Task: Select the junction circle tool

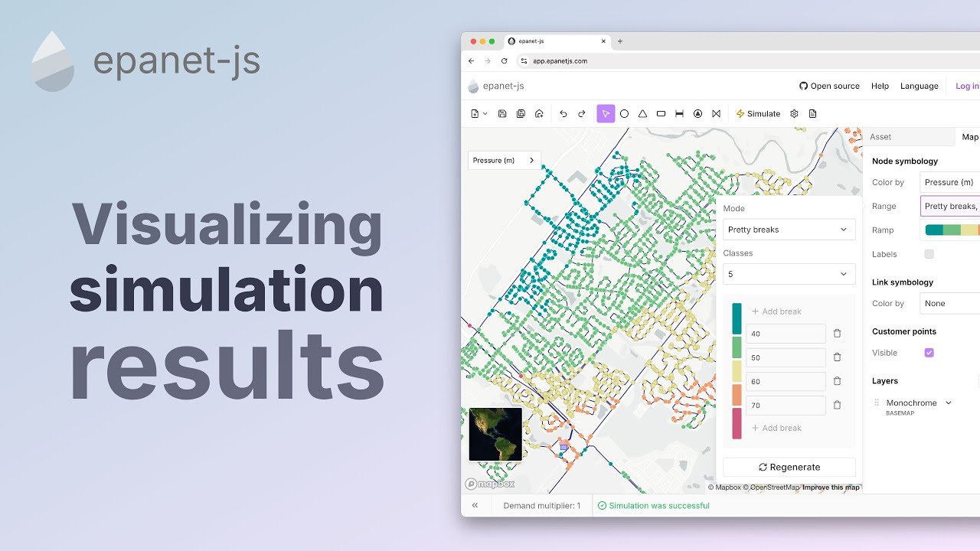Action: (624, 113)
